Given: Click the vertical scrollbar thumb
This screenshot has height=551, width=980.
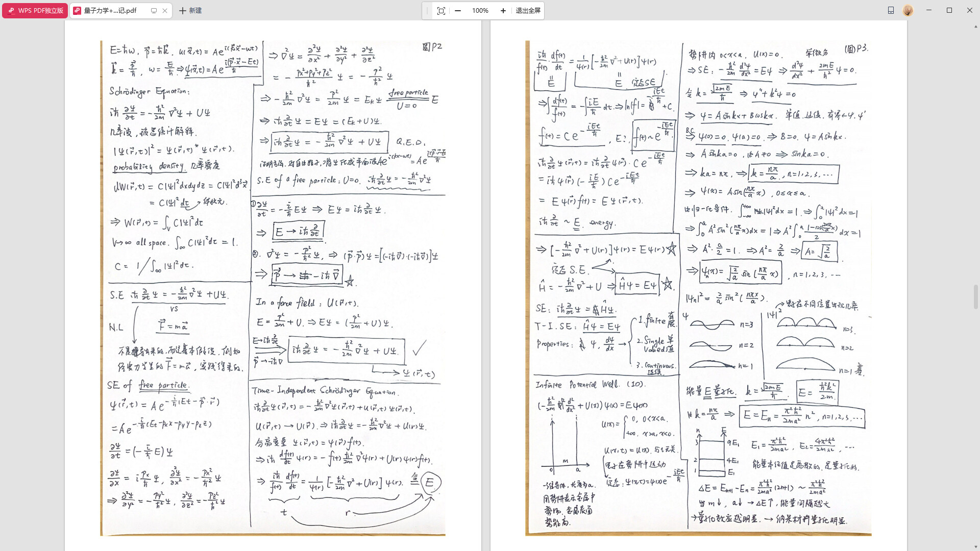Looking at the screenshot, I should pyautogui.click(x=976, y=297).
